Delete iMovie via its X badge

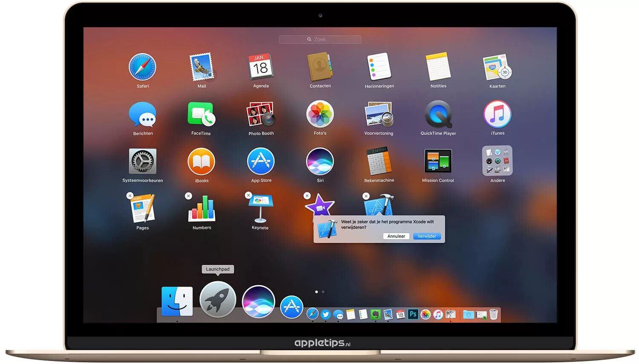point(307,196)
